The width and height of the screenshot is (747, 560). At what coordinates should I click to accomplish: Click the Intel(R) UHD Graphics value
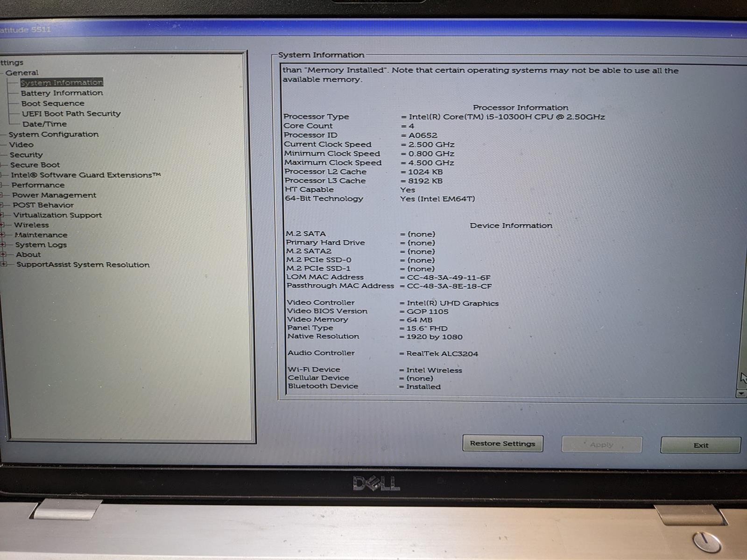452,303
